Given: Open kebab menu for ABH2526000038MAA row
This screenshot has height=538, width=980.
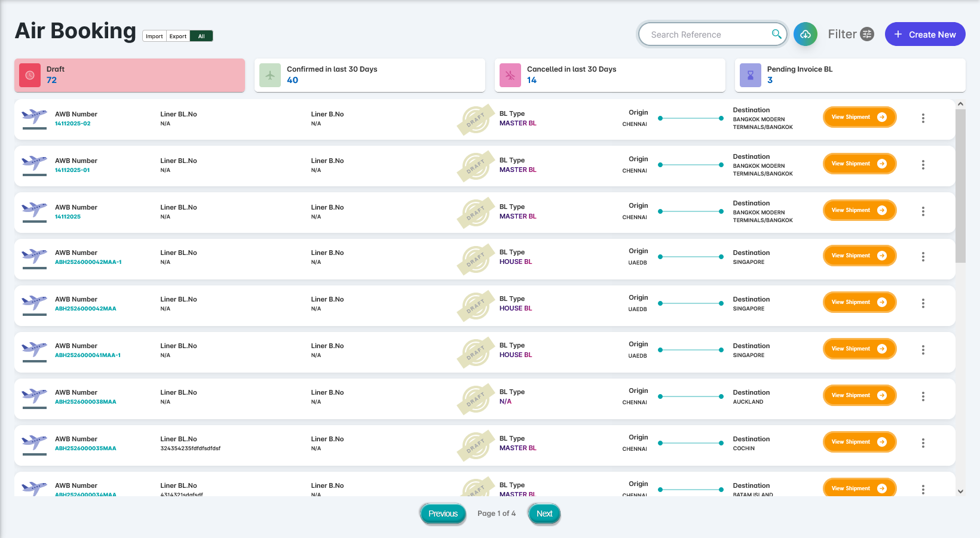Looking at the screenshot, I should tap(923, 396).
